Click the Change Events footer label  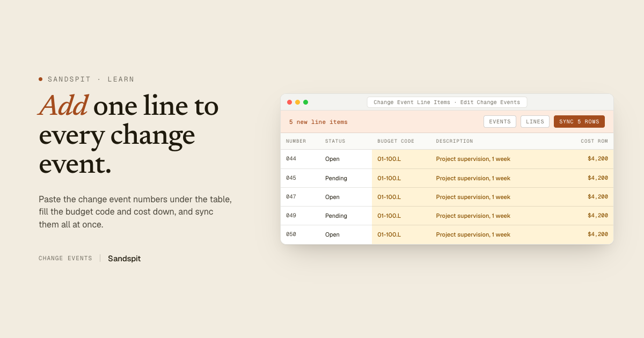pyautogui.click(x=65, y=259)
